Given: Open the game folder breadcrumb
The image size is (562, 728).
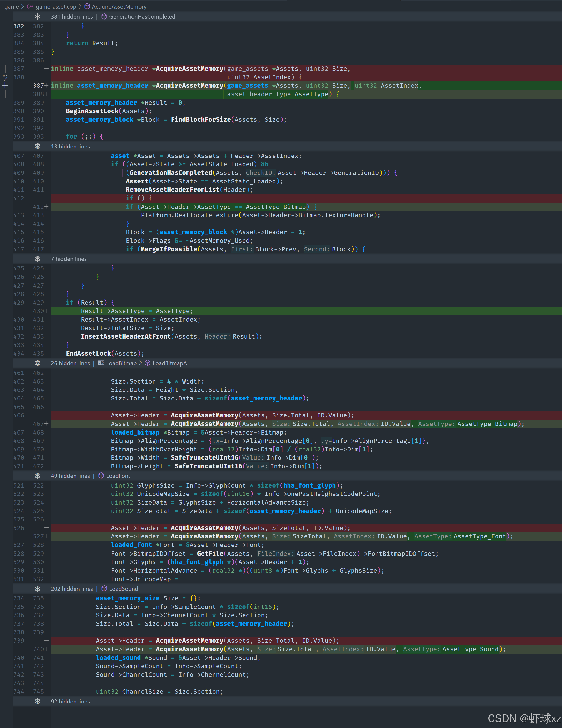Looking at the screenshot, I should pyautogui.click(x=12, y=7).
